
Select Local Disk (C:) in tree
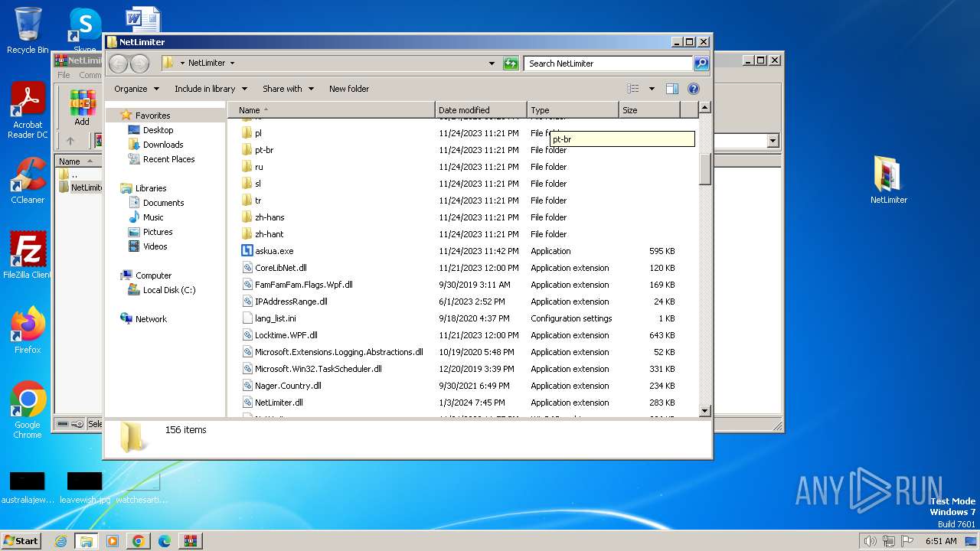click(168, 290)
